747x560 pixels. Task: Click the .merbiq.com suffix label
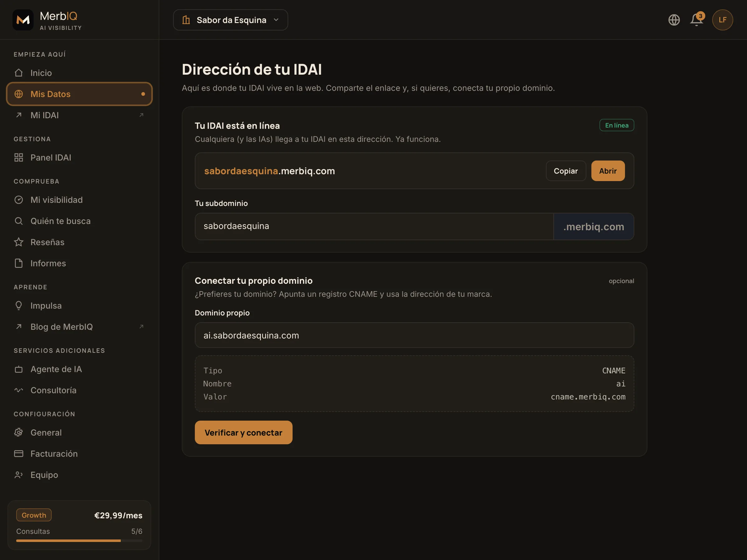point(594,226)
